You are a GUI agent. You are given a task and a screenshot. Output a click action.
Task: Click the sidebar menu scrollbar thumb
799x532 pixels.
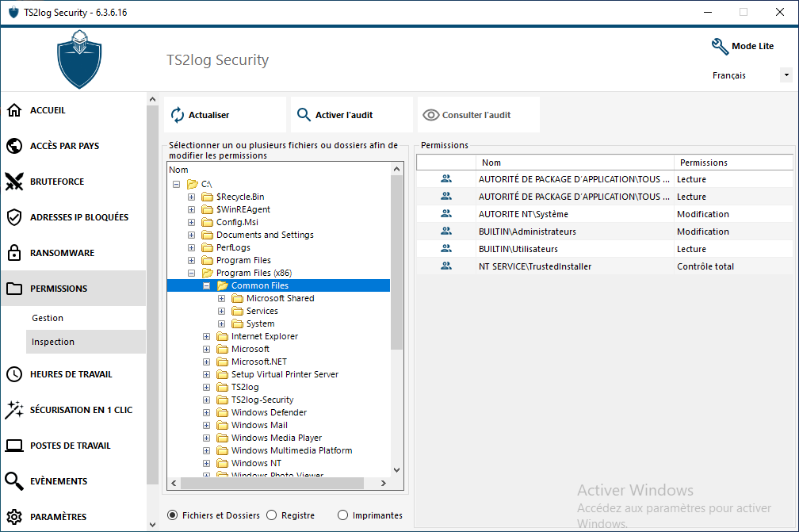[x=152, y=296]
